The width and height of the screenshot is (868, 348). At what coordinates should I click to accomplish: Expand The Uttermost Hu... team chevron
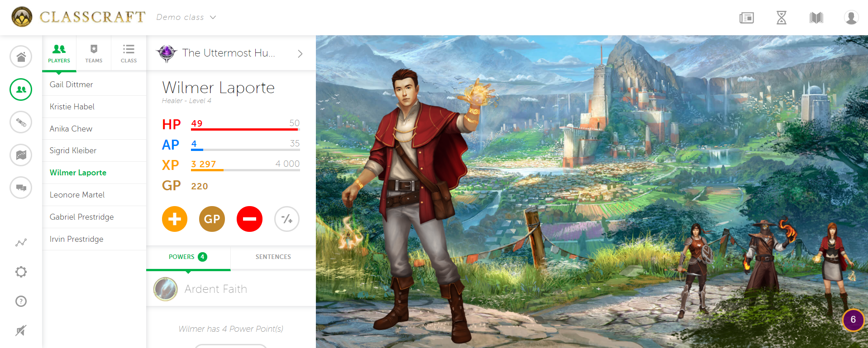click(x=300, y=54)
